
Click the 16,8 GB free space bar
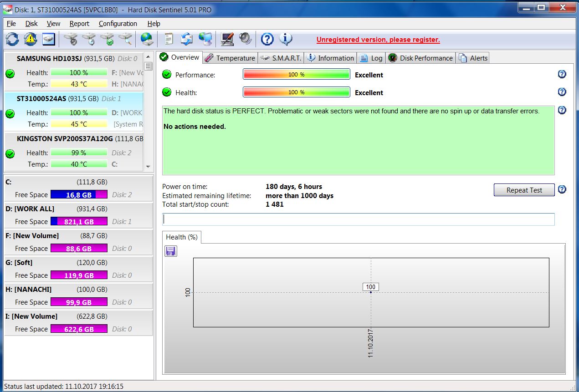tap(79, 194)
